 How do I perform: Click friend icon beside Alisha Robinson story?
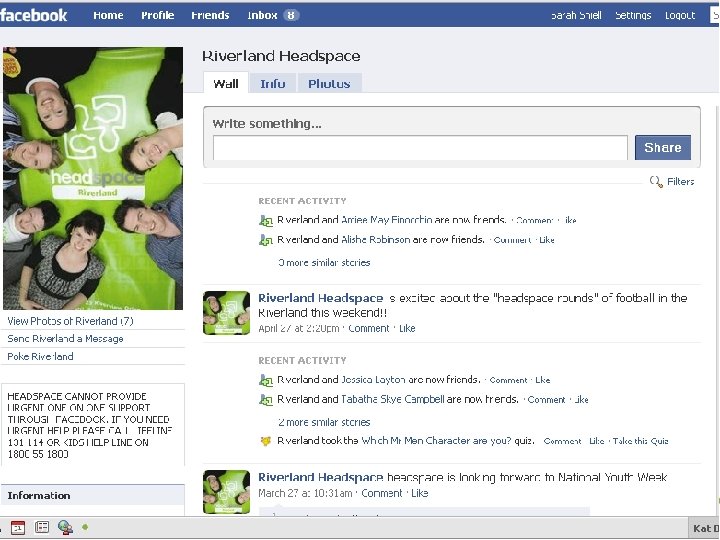click(266, 240)
